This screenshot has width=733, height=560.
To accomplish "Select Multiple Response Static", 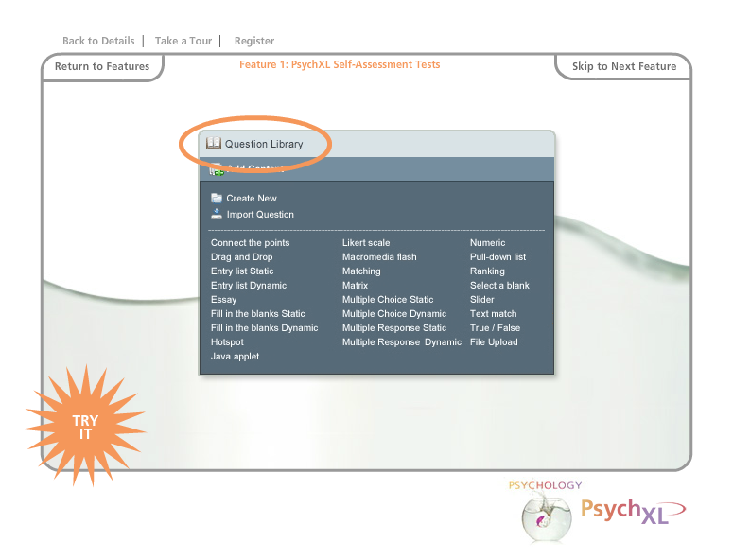I will 394,327.
